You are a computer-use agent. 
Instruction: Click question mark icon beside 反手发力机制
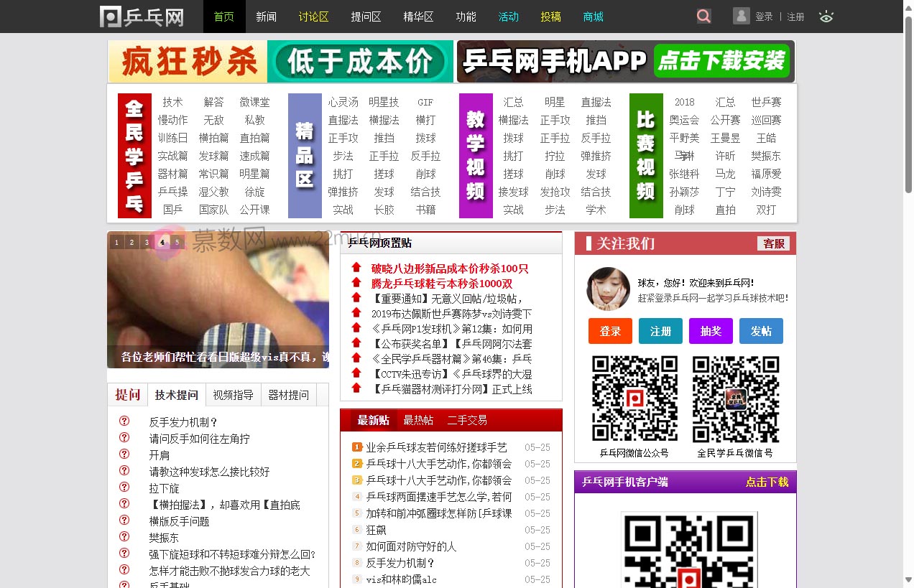point(124,421)
